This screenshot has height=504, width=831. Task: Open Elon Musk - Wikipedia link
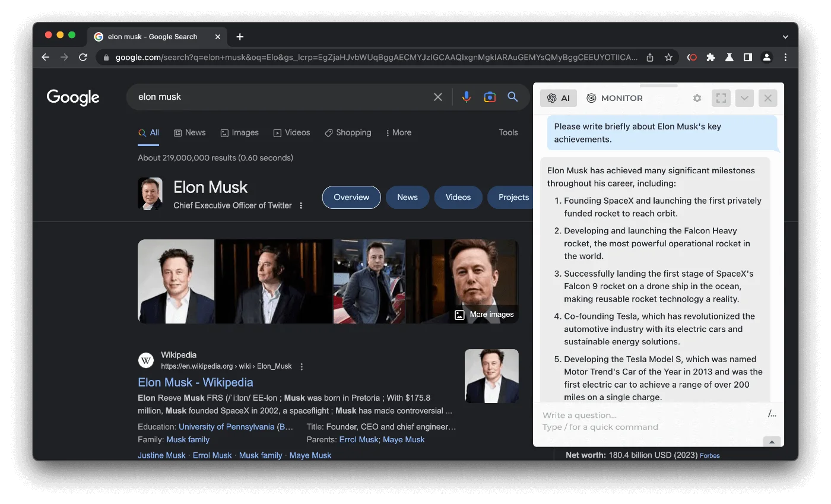pyautogui.click(x=195, y=382)
